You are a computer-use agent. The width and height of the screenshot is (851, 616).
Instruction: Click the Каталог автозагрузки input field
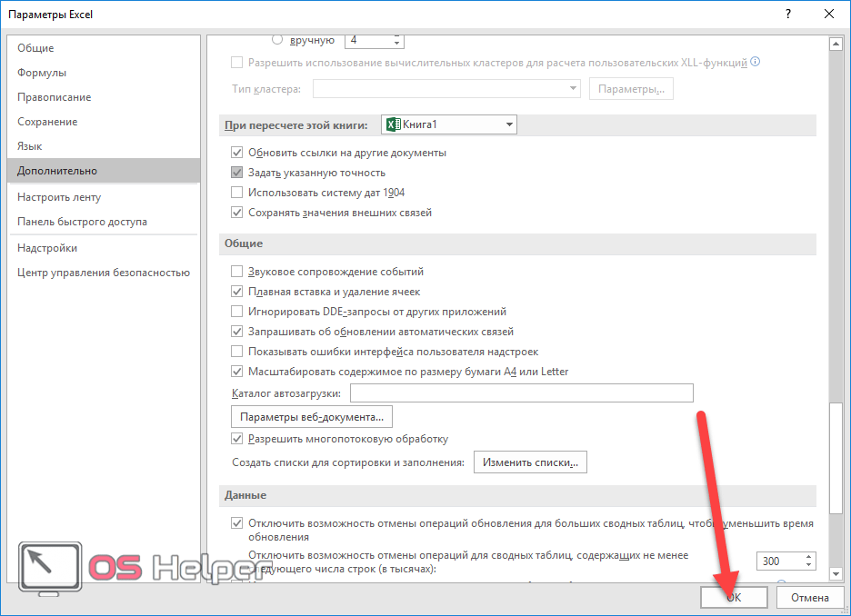point(522,393)
